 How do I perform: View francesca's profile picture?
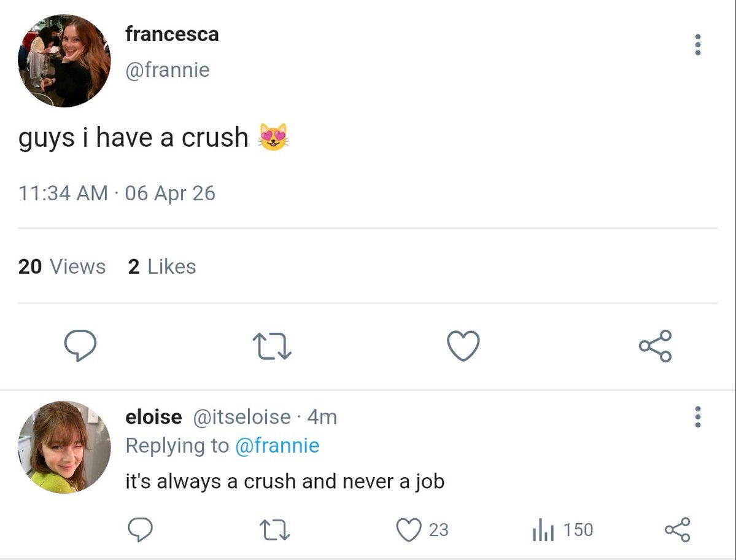click(x=64, y=61)
